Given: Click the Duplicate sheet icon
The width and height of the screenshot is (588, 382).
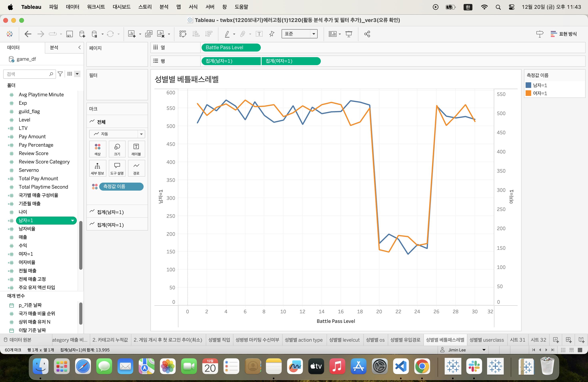Looking at the screenshot, I should tap(149, 34).
